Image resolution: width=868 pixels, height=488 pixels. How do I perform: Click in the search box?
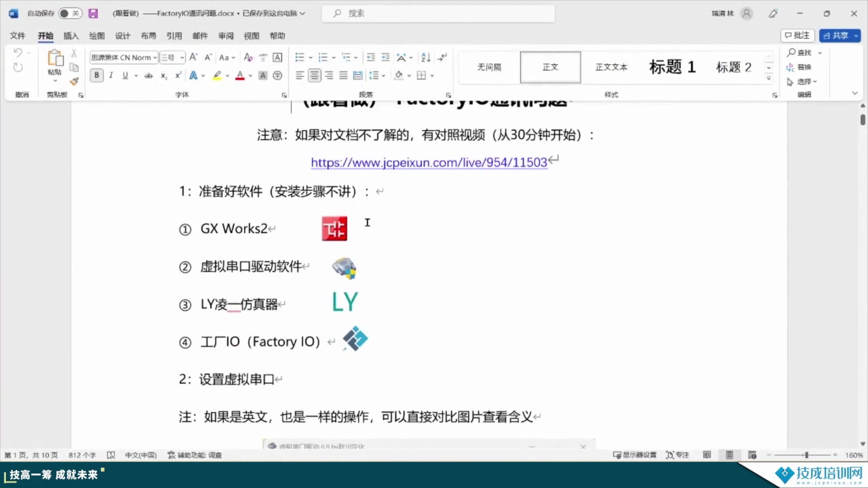(x=438, y=14)
